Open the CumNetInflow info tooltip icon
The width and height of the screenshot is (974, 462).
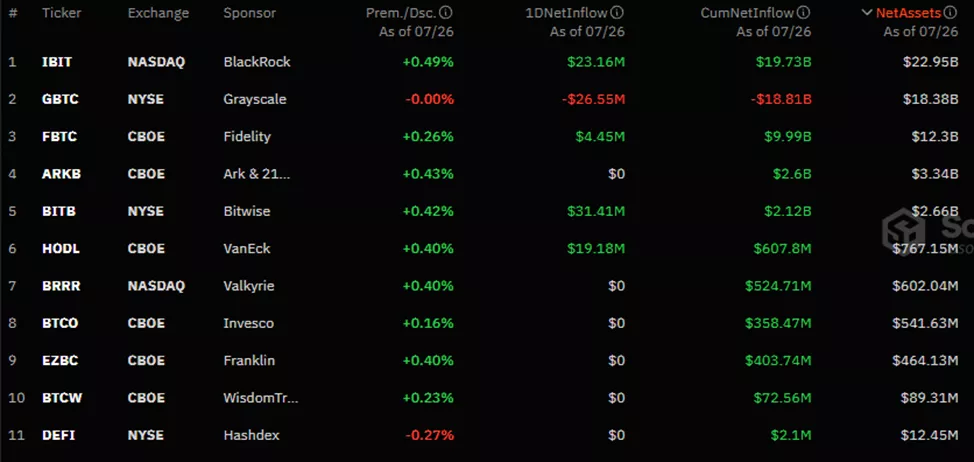coord(805,13)
